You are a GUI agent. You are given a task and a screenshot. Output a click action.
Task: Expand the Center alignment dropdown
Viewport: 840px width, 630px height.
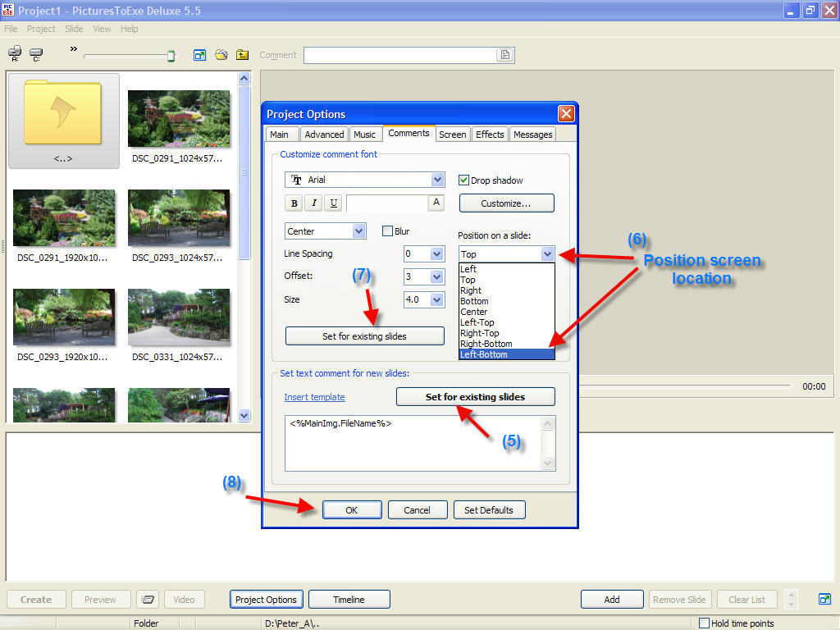pos(358,231)
